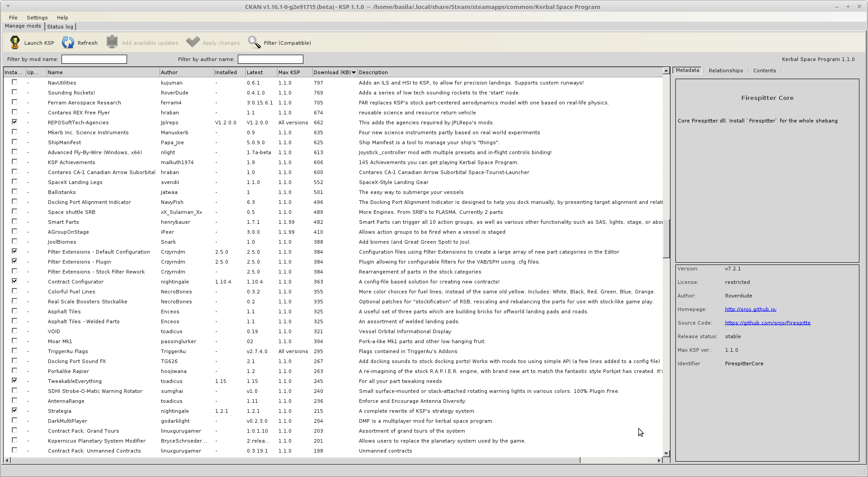This screenshot has height=477, width=868.
Task: Select the Kopernicus Planetary System Modifier row
Action: point(333,441)
